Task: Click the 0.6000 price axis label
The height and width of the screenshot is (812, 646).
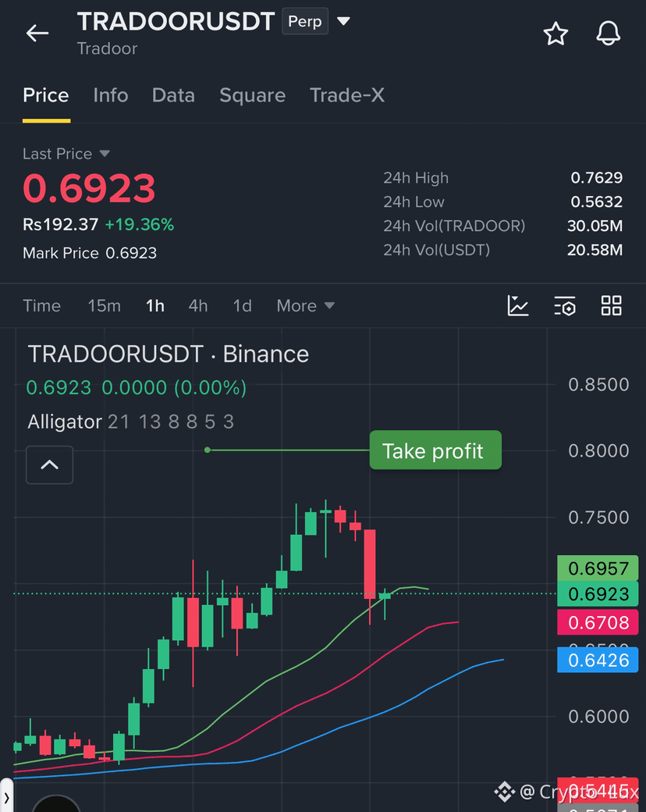Action: (x=598, y=716)
